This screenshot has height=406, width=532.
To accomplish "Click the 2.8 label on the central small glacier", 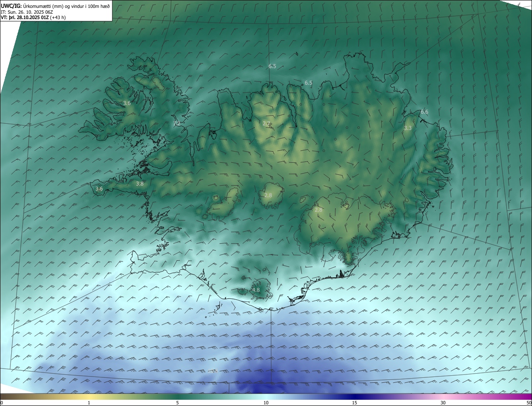I will point(268,195).
